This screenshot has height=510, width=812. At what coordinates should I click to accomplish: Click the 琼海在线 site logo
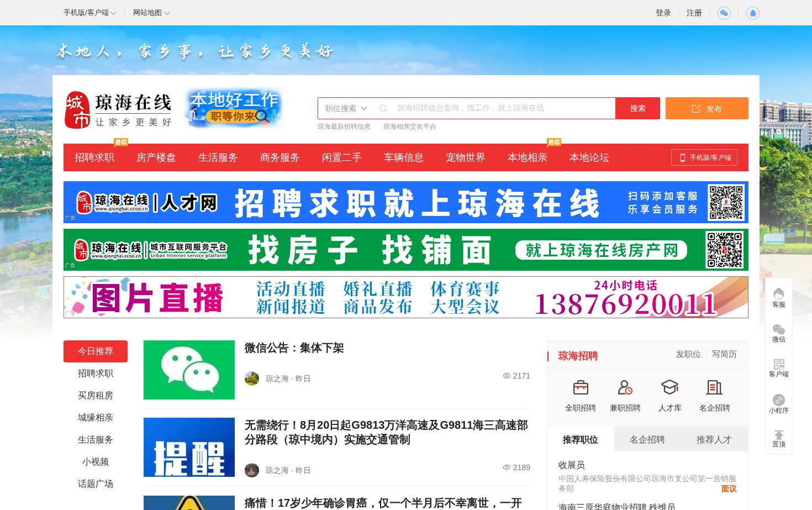118,110
